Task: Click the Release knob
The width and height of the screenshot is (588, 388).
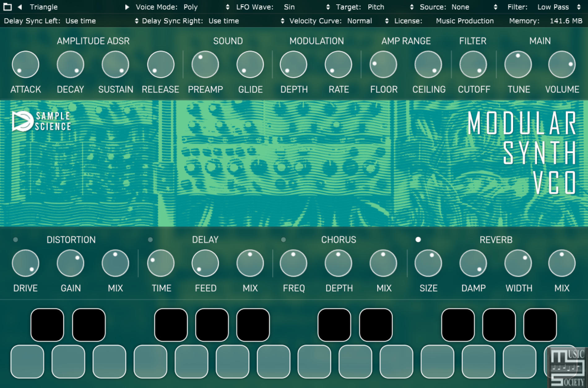Action: pos(161,64)
